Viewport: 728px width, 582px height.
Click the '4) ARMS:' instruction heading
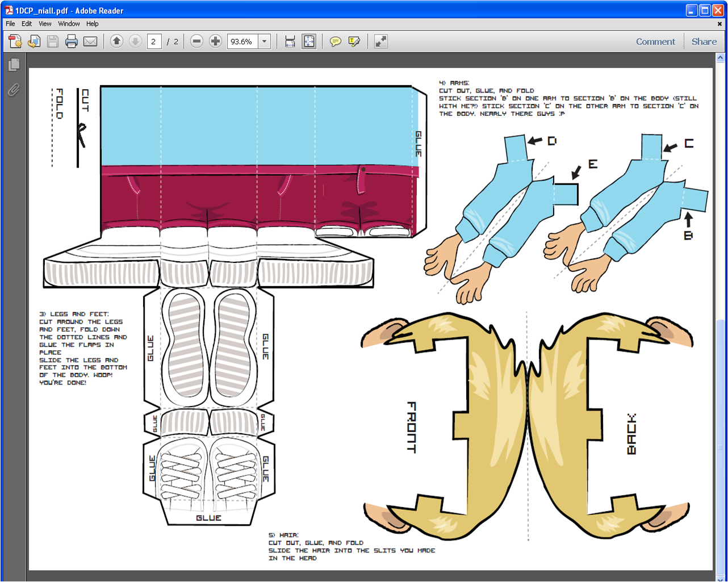point(454,83)
